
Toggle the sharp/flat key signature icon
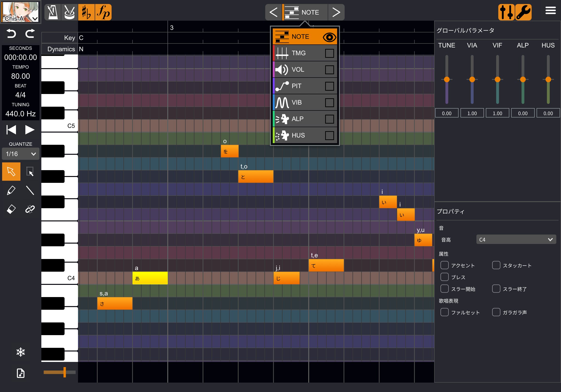click(86, 12)
